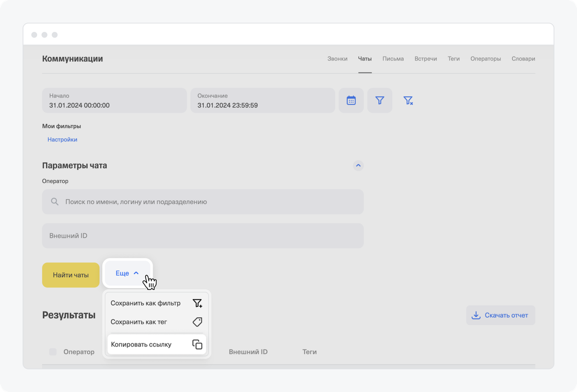Click the Теги column header
This screenshot has width=577, height=392.
coord(309,352)
